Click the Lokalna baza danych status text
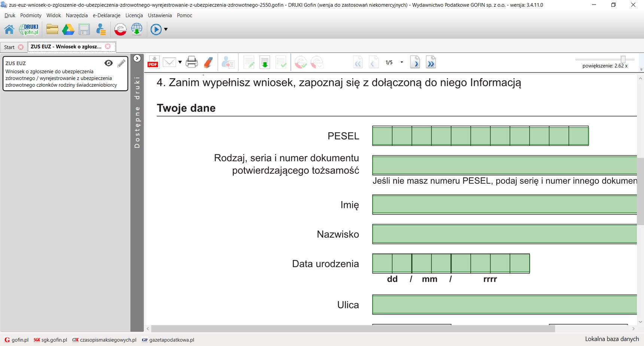This screenshot has width=644, height=346. [612, 339]
